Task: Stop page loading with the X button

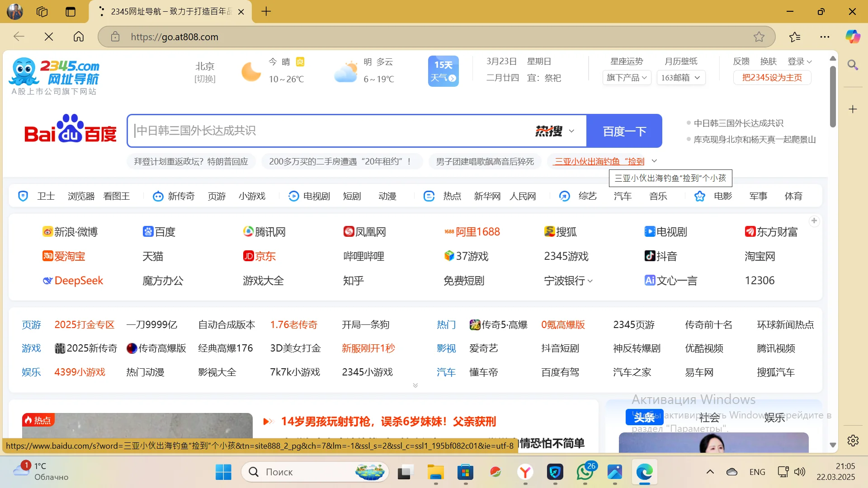Action: coord(49,37)
